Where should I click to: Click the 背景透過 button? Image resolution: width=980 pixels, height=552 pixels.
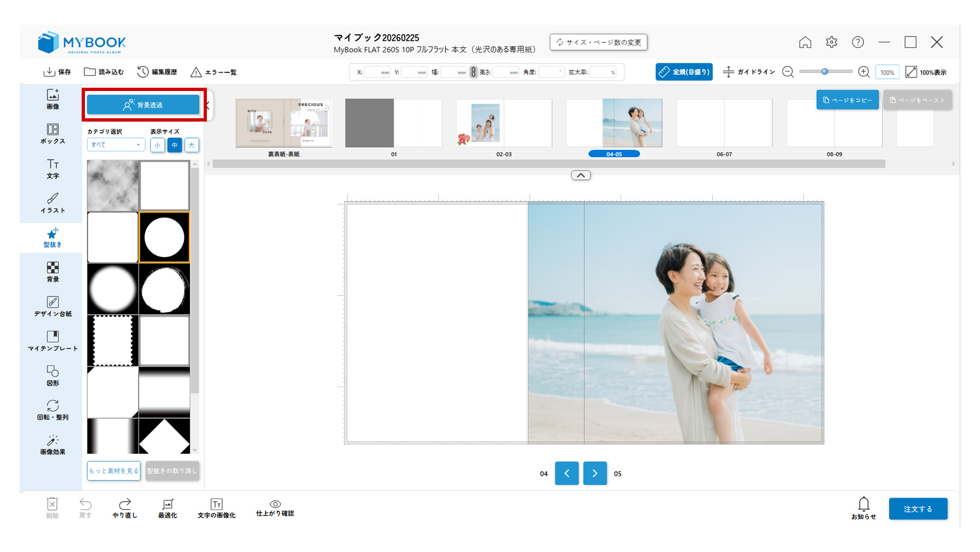pyautogui.click(x=143, y=105)
